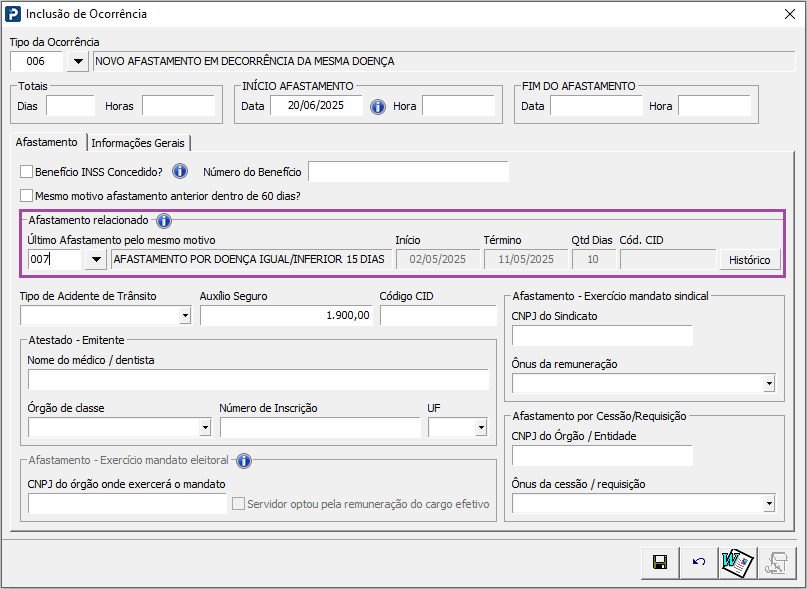The image size is (807, 589).
Task: Click the Word document icon
Action: point(737,563)
